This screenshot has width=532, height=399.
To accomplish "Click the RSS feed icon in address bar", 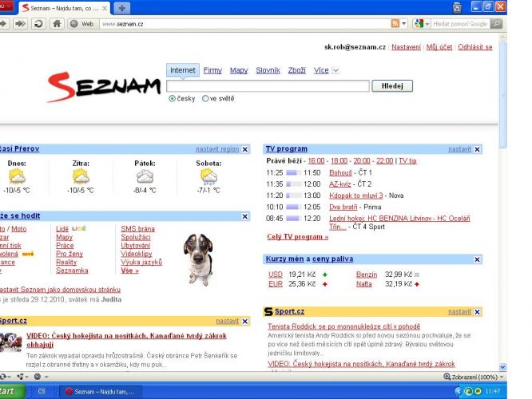I will tap(395, 24).
